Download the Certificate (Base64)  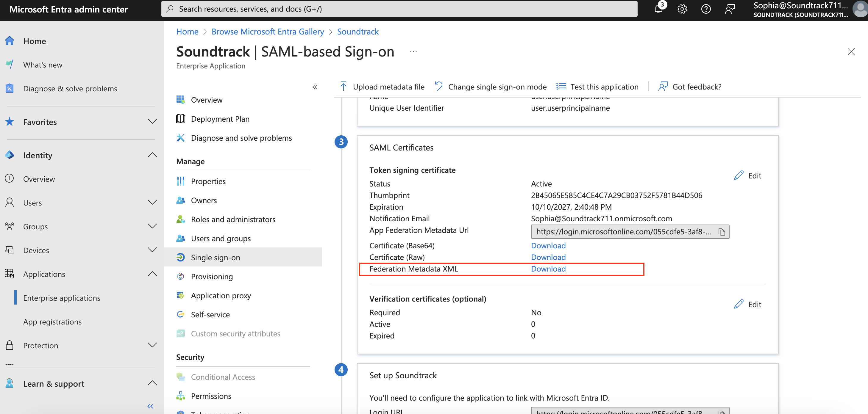tap(548, 245)
